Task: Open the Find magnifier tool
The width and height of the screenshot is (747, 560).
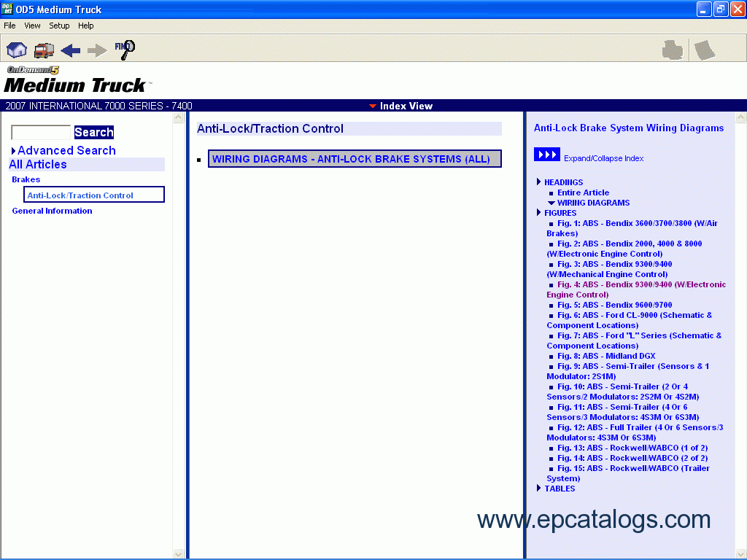Action: tap(125, 49)
